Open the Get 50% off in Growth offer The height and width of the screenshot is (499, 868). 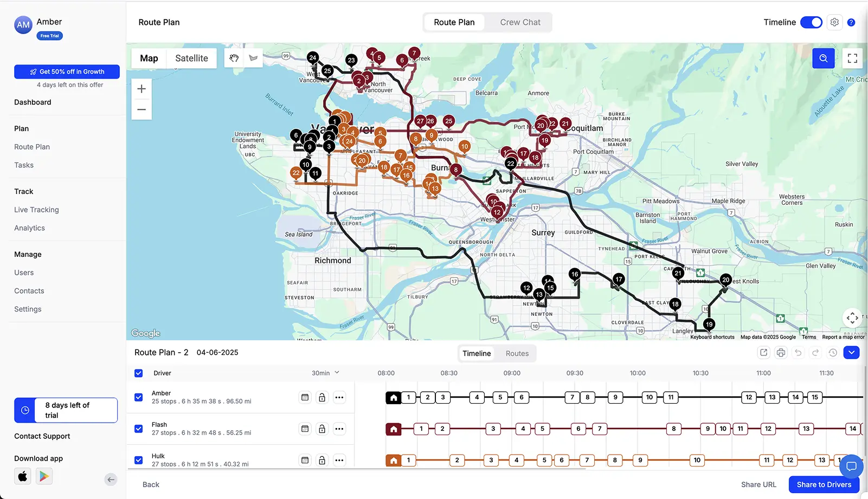[x=67, y=71]
